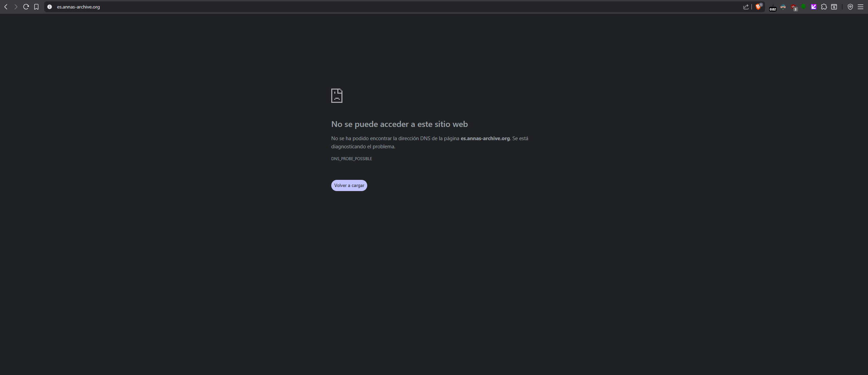Open the goggles-face extension icon

(x=783, y=7)
